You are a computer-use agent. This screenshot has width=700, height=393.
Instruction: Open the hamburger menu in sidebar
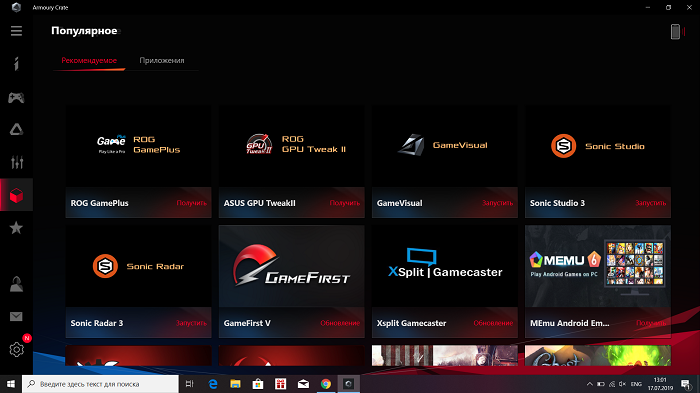[x=17, y=31]
